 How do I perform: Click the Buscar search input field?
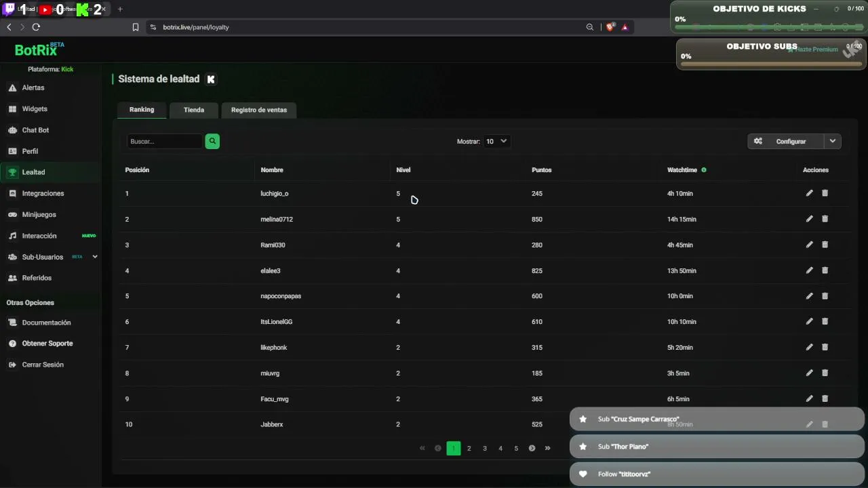pyautogui.click(x=165, y=141)
